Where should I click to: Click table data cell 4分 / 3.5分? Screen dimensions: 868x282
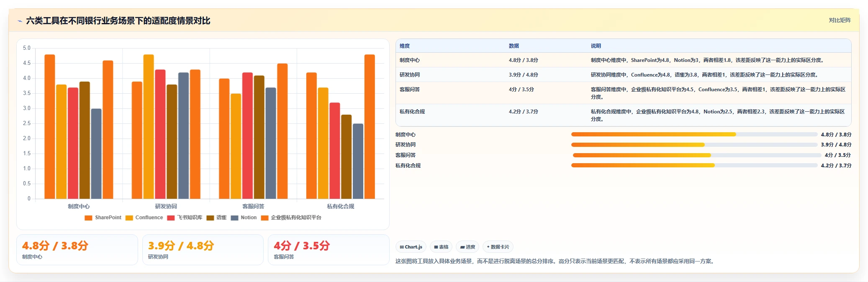pos(521,90)
